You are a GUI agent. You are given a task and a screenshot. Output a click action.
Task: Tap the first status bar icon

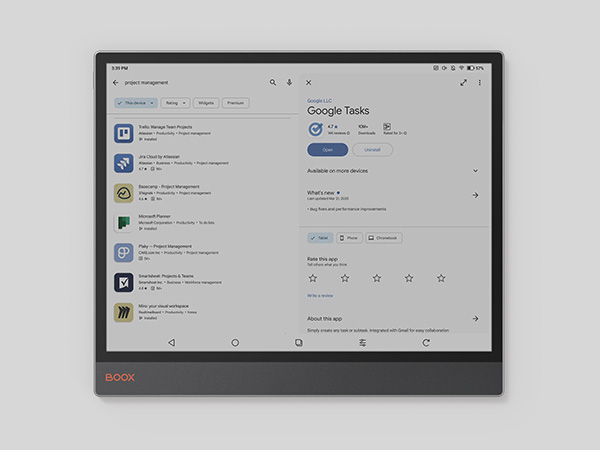pyautogui.click(x=435, y=68)
